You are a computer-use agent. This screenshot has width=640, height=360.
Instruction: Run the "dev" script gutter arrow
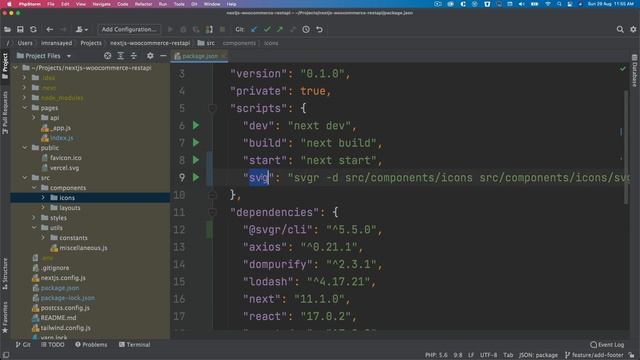pyautogui.click(x=196, y=125)
